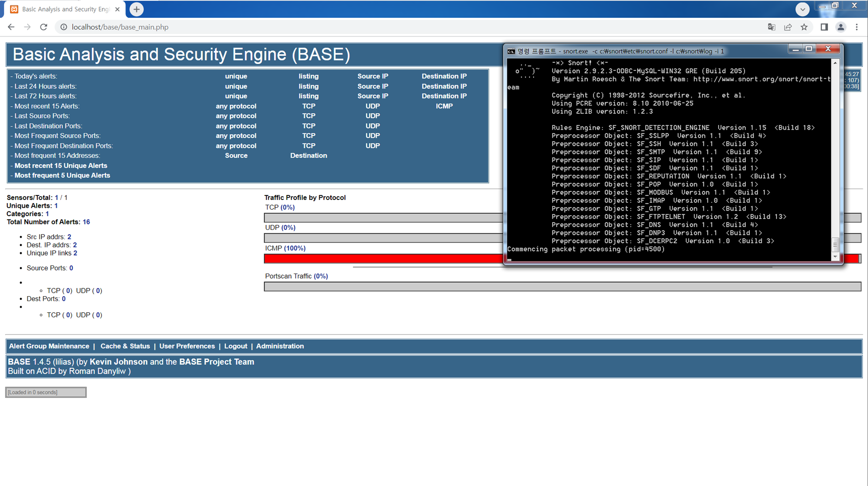Click the Dest Ports count

(63, 299)
